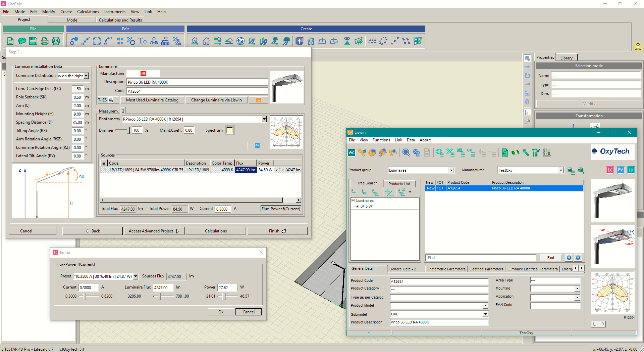Click the Save floppy disk icon
The image size is (644, 352).
coord(33,41)
